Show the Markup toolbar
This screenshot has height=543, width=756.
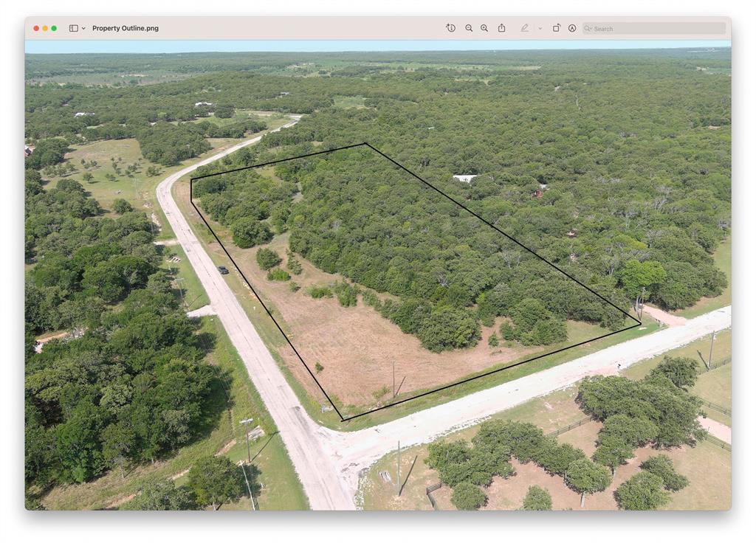coord(572,28)
